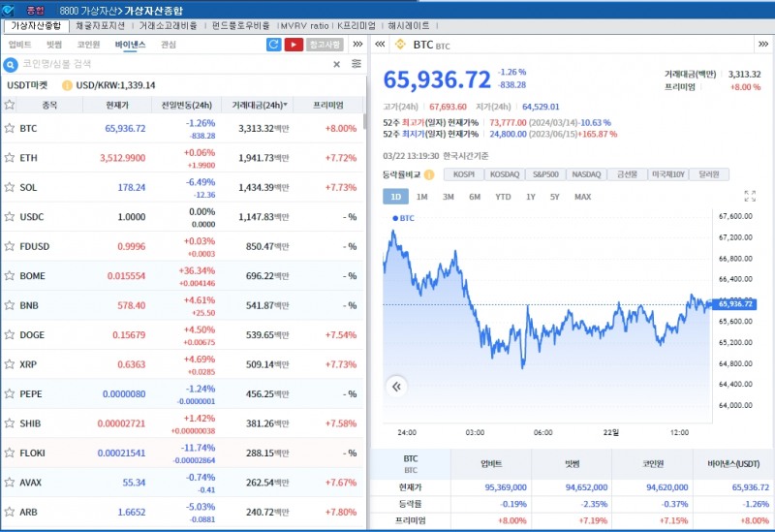Select 1M chart period
775x532 pixels.
pos(421,197)
